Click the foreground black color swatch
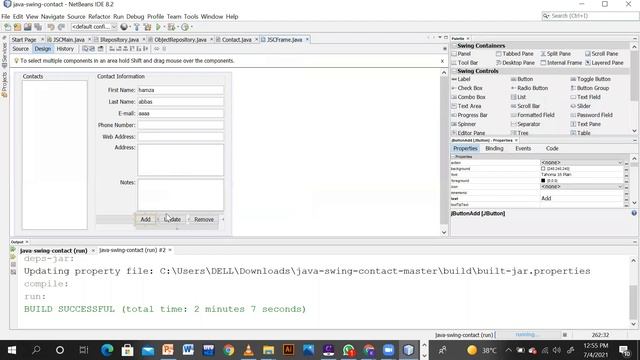 click(543, 180)
